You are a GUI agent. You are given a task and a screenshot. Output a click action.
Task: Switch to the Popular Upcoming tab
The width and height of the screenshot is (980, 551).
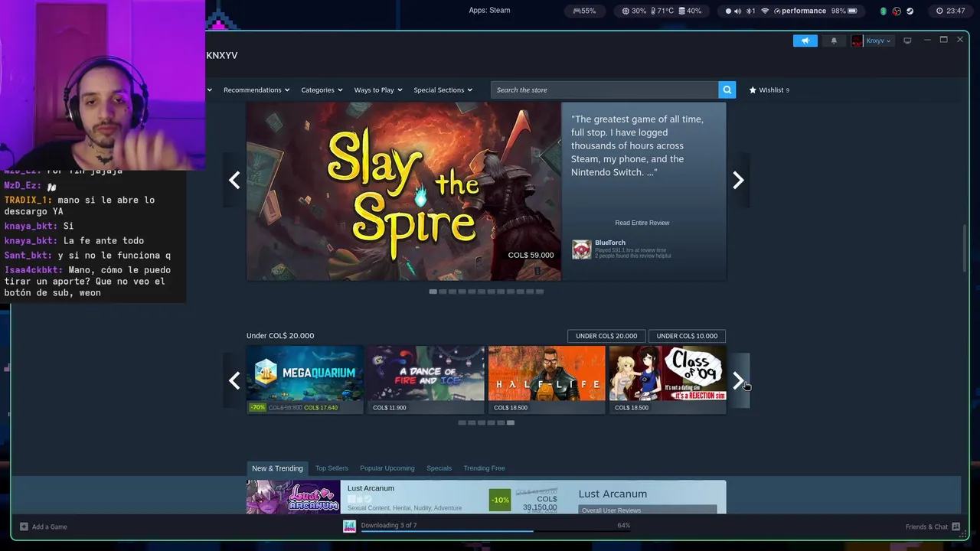pyautogui.click(x=387, y=468)
